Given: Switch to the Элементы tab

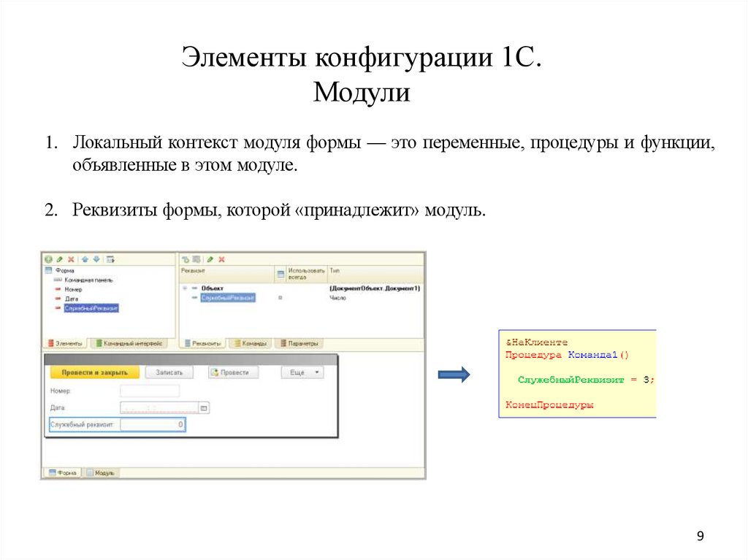Looking at the screenshot, I should point(65,343).
